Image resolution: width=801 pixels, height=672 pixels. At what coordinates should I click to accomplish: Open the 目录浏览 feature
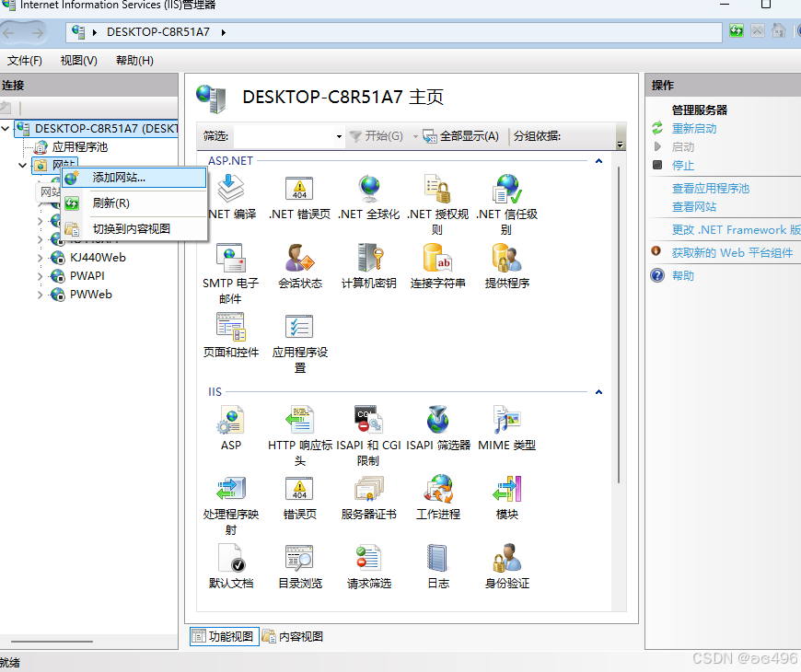(300, 566)
